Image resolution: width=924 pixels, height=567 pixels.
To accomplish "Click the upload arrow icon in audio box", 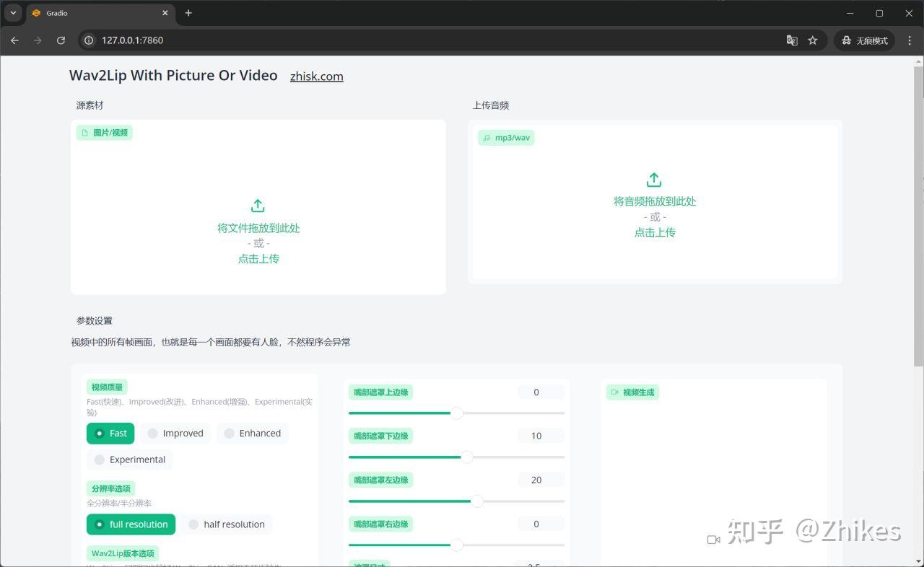I will pyautogui.click(x=654, y=180).
